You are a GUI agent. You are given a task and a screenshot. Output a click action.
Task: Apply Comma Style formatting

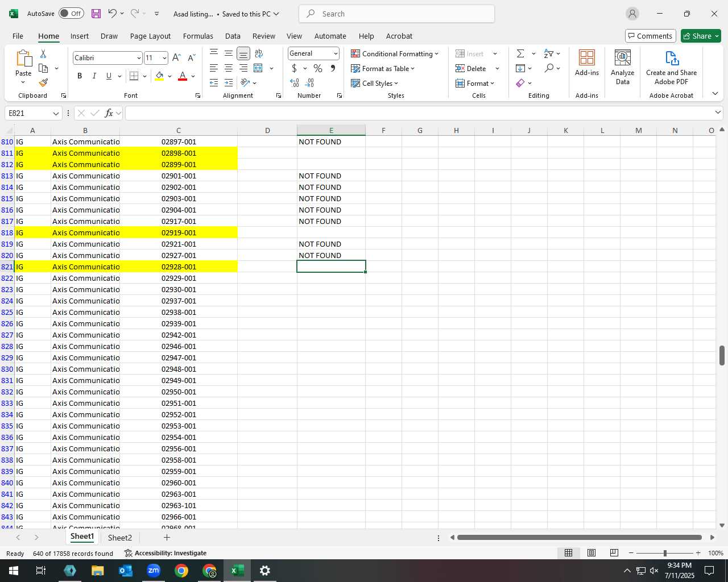pos(333,68)
